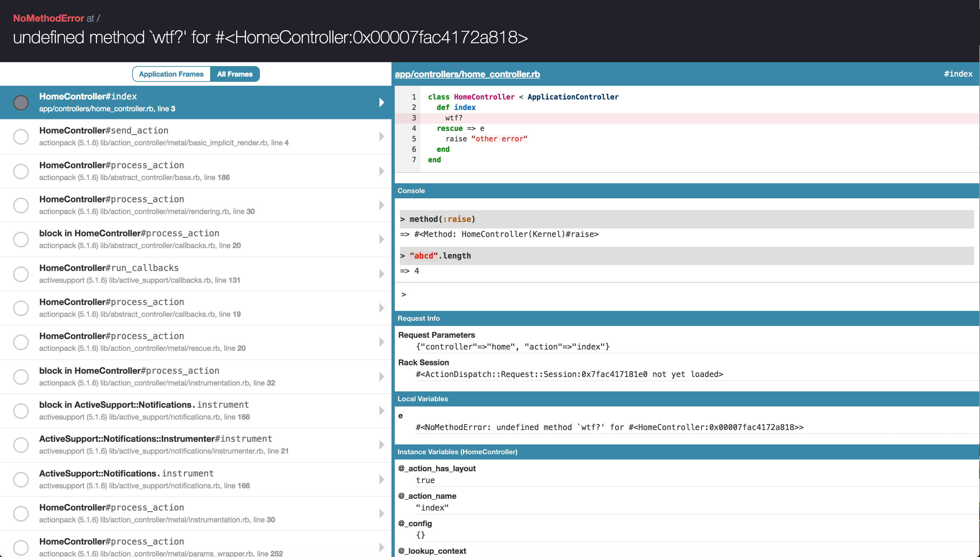Open the HomeController#send_action frame row

tap(195, 136)
